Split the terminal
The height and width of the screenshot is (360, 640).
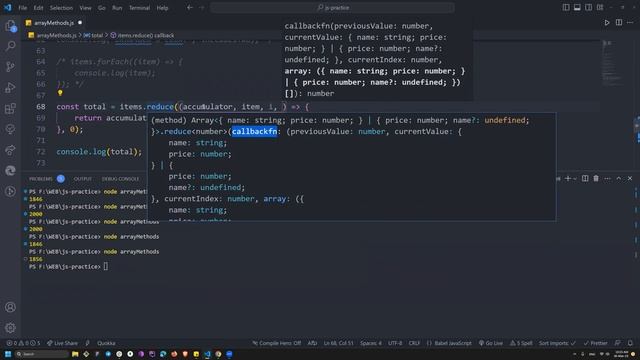(x=585, y=178)
